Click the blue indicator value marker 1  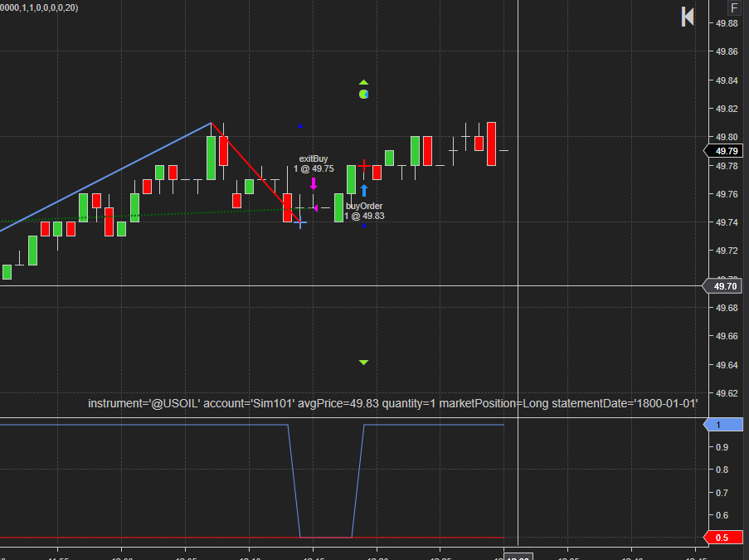click(x=723, y=425)
